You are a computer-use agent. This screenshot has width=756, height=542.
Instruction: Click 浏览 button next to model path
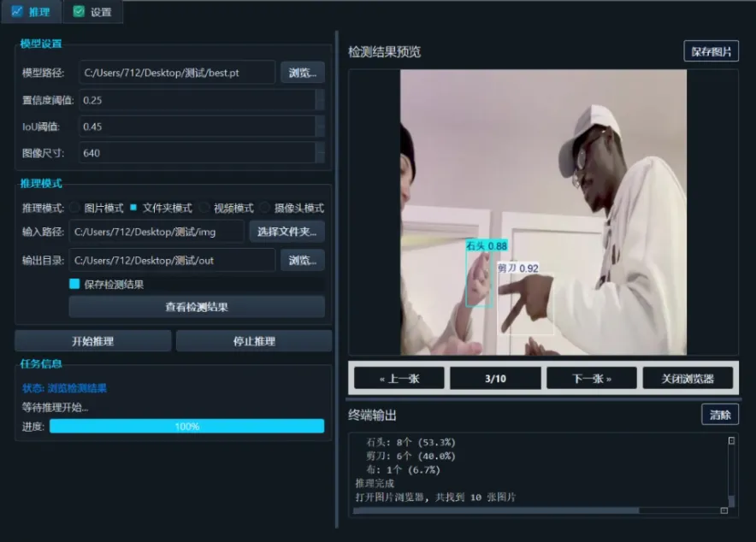tap(302, 73)
